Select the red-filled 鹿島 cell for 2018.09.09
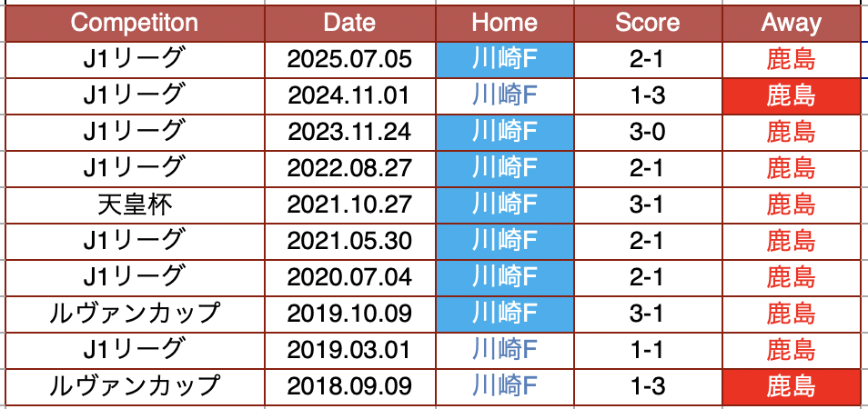868x409 pixels. 791,386
